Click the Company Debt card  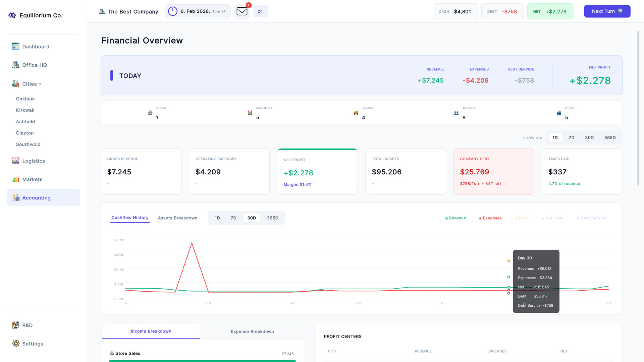click(494, 171)
